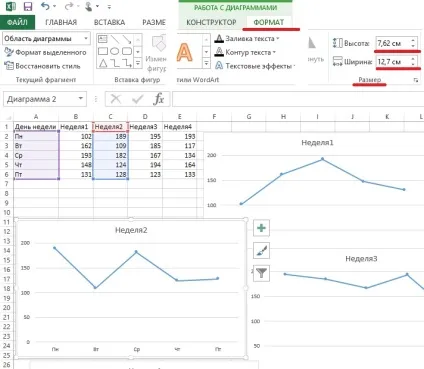
Task: Select the straight line shape
Action: tap(115, 39)
